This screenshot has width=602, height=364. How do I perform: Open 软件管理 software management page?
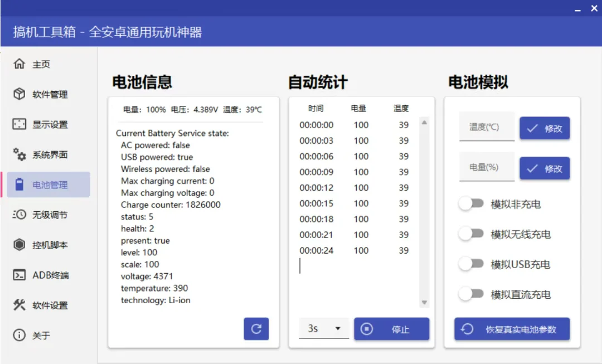(x=42, y=94)
